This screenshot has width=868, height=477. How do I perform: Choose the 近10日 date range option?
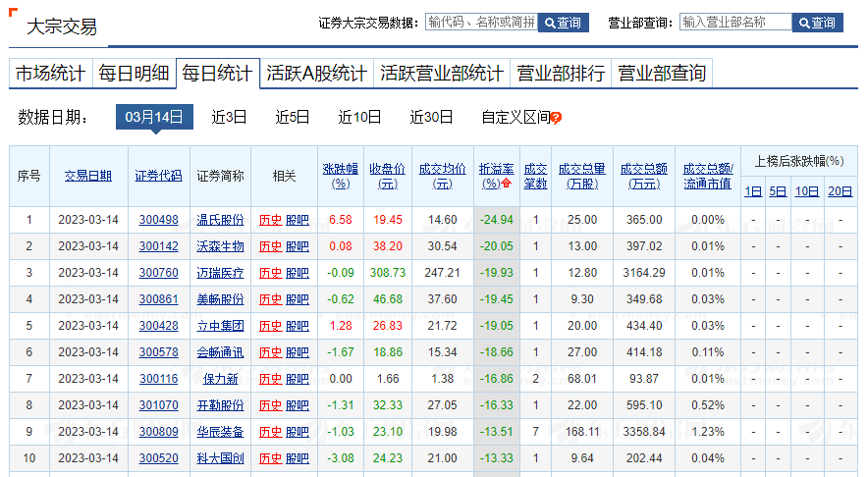359,117
